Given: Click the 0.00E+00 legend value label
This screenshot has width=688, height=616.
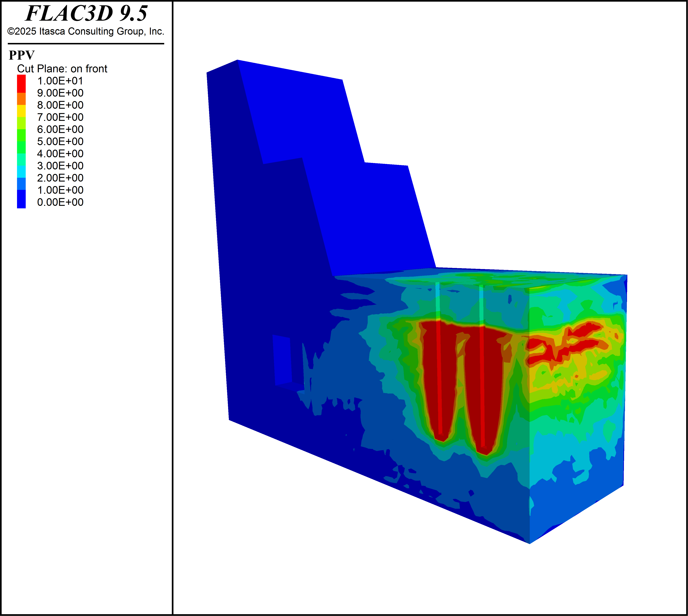Looking at the screenshot, I should pyautogui.click(x=60, y=202).
